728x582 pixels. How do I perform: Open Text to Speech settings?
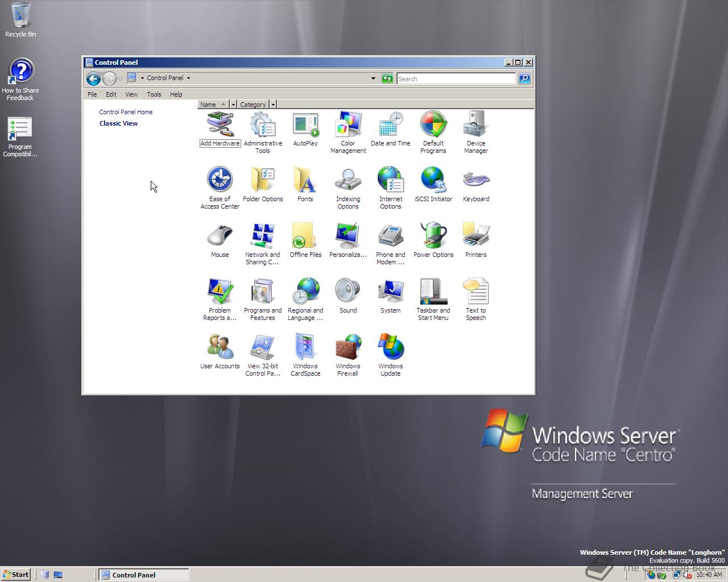click(476, 300)
